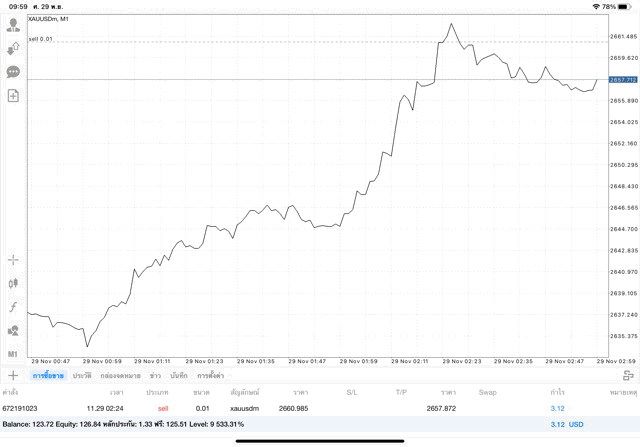The height and width of the screenshot is (447, 640).
Task: Click the new chart document icon
Action: [13, 96]
